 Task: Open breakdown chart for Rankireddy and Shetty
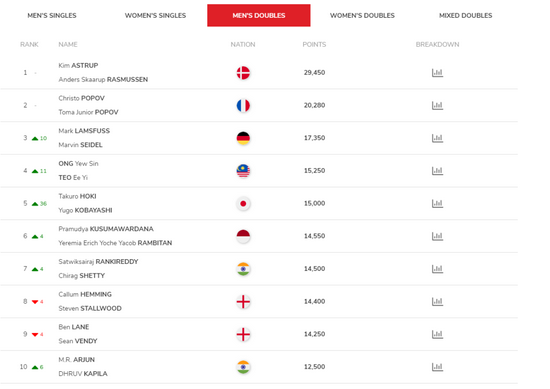click(437, 269)
